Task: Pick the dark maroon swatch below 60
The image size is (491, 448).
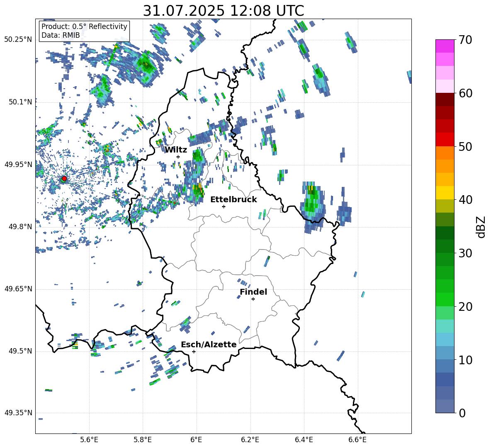Action: point(445,100)
